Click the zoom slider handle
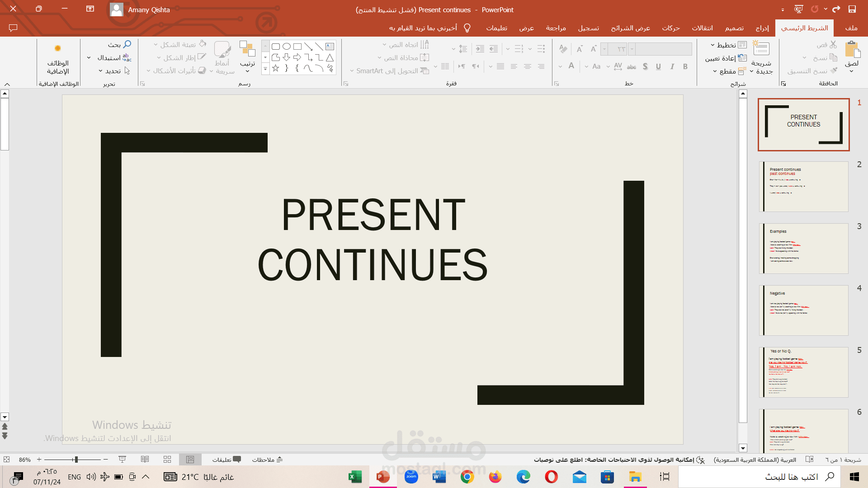Screen dimensions: 868x488 [76, 460]
